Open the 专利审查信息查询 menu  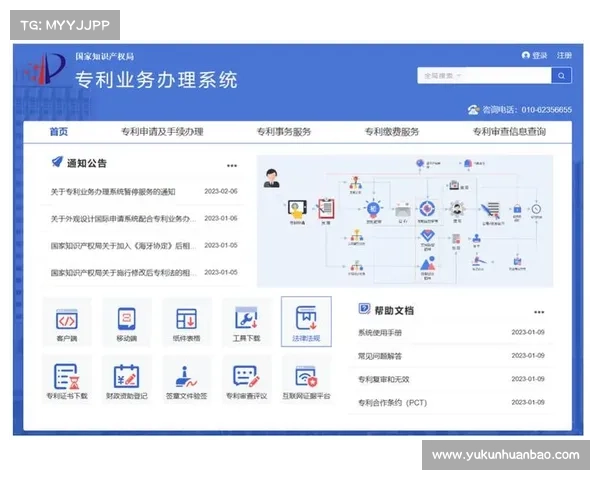pyautogui.click(x=509, y=132)
